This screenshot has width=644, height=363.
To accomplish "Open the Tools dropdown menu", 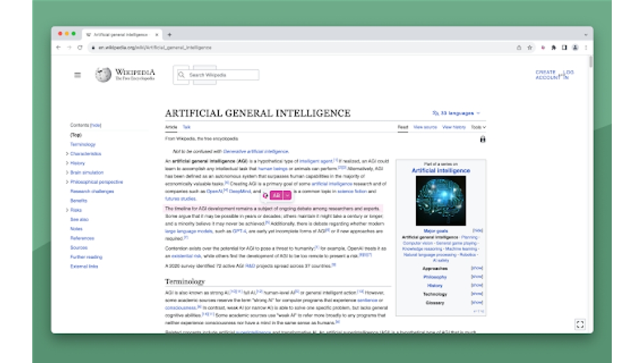I will click(x=478, y=127).
